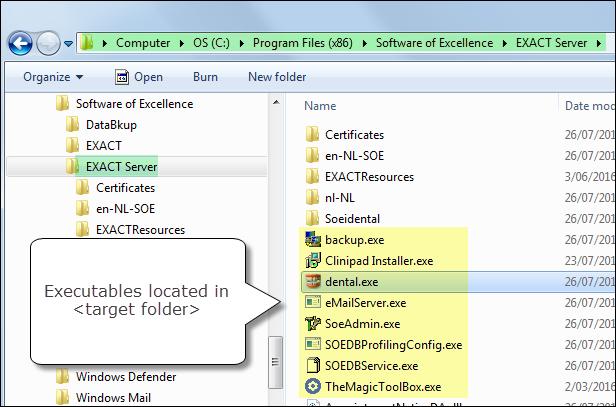The image size is (616, 407).
Task: Click the dental.exe file icon
Action: (x=313, y=281)
